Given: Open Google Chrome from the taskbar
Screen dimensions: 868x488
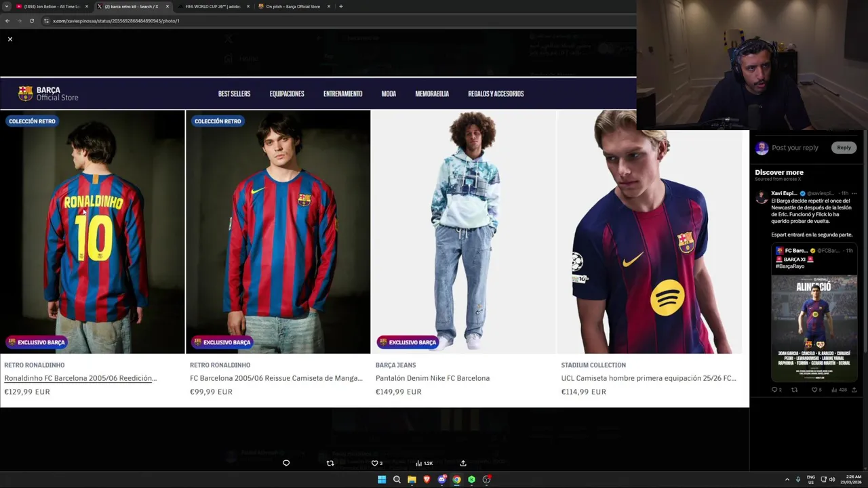Looking at the screenshot, I should (456, 480).
